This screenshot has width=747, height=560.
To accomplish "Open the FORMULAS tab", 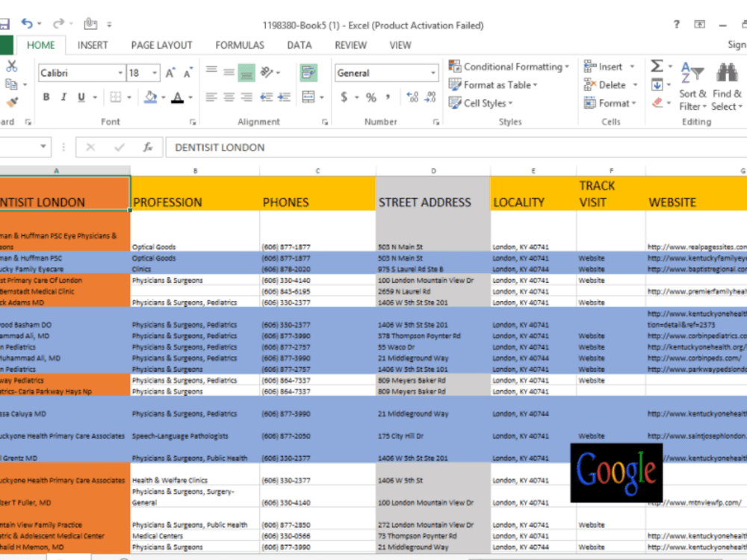I will click(x=240, y=46).
